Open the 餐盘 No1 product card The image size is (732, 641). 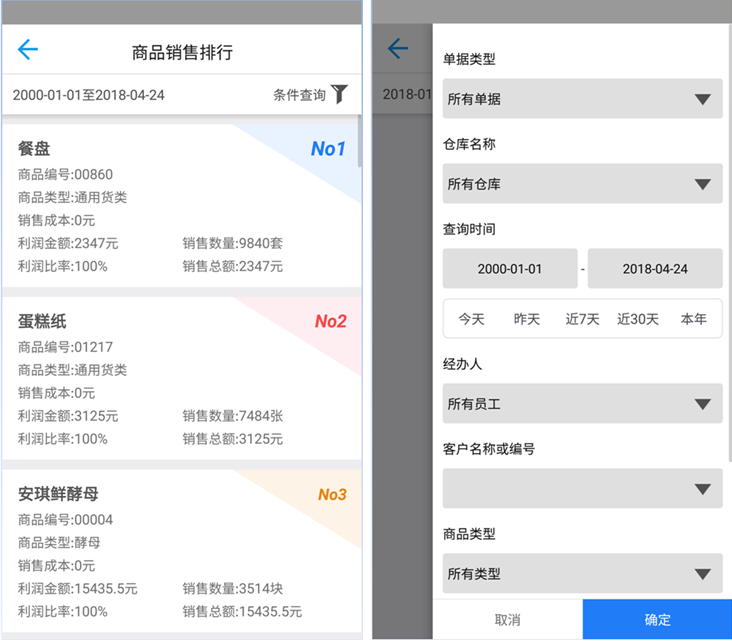click(x=180, y=206)
